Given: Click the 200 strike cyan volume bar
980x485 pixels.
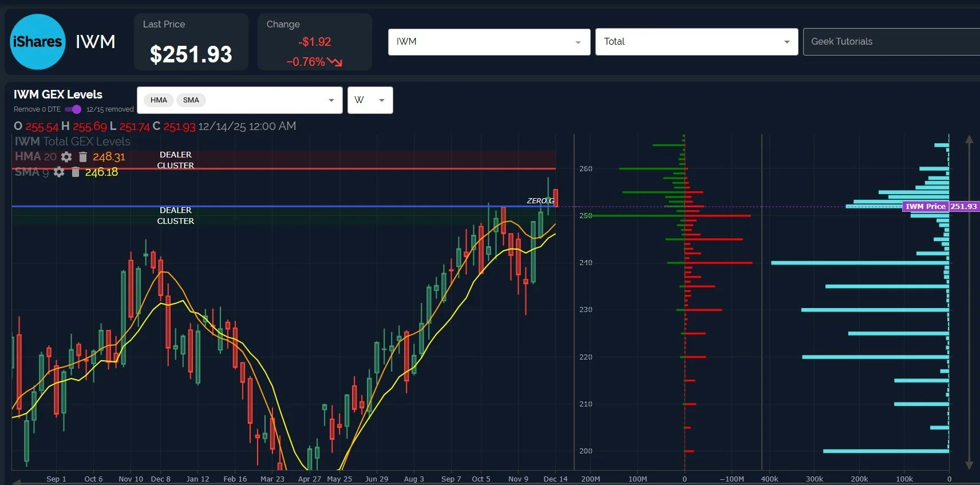Looking at the screenshot, I should (886, 451).
